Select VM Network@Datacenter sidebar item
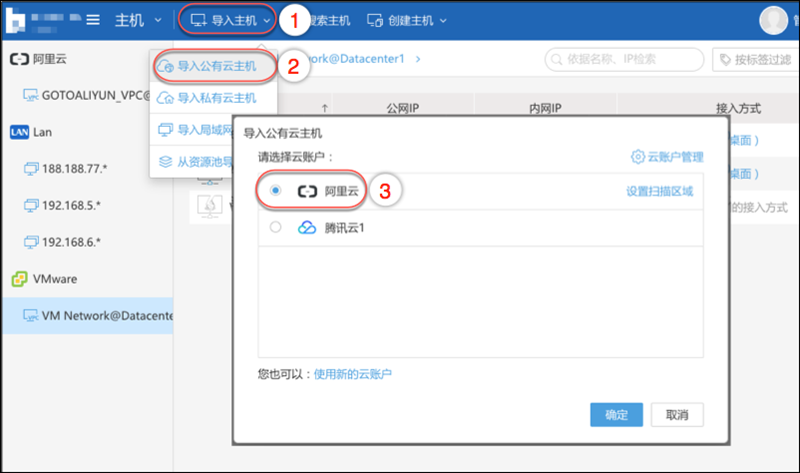Image resolution: width=800 pixels, height=473 pixels. (x=88, y=316)
